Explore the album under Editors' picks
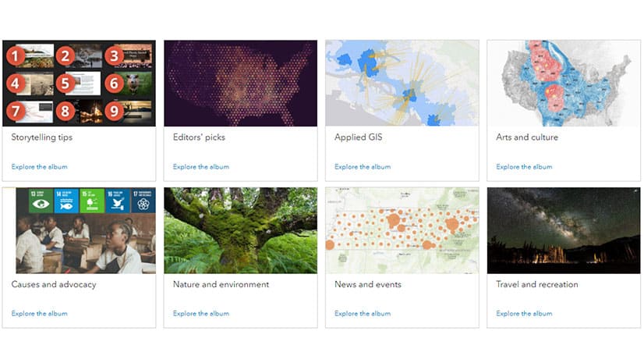The width and height of the screenshot is (644, 363). point(200,166)
